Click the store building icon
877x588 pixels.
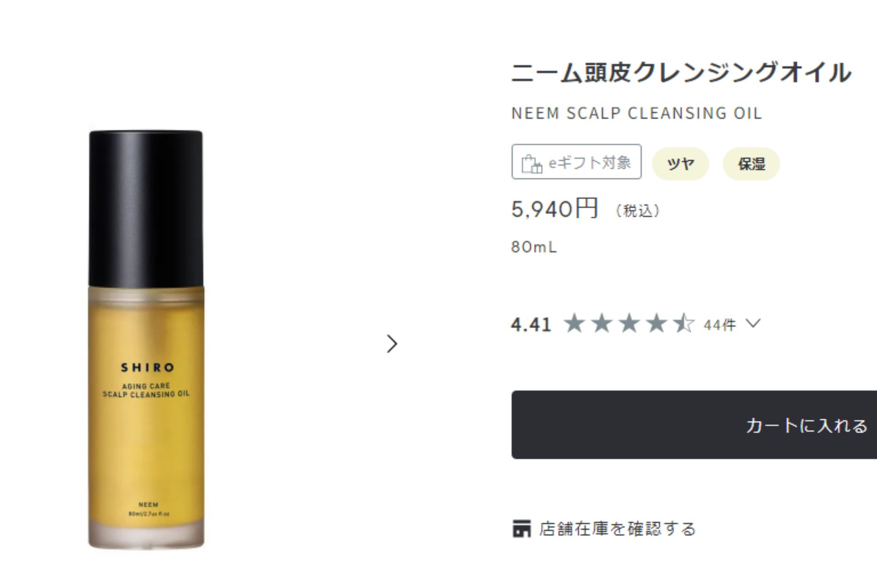pos(522,529)
